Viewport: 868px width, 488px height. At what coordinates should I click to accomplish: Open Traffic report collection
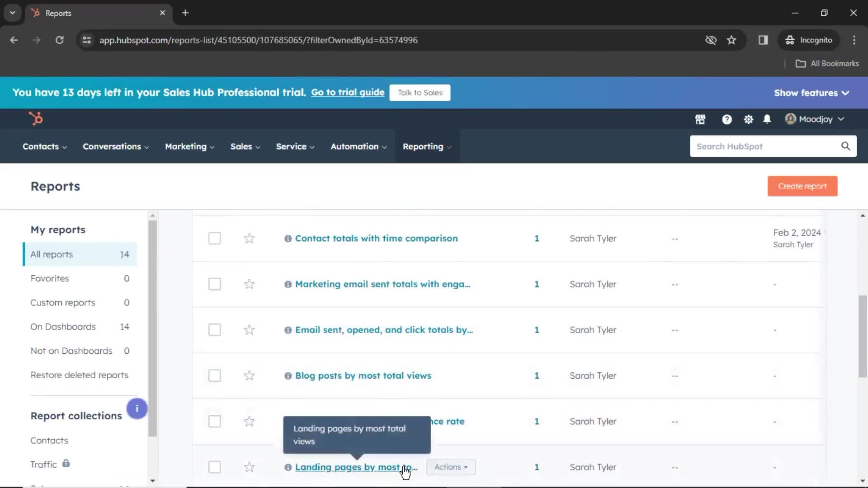44,465
